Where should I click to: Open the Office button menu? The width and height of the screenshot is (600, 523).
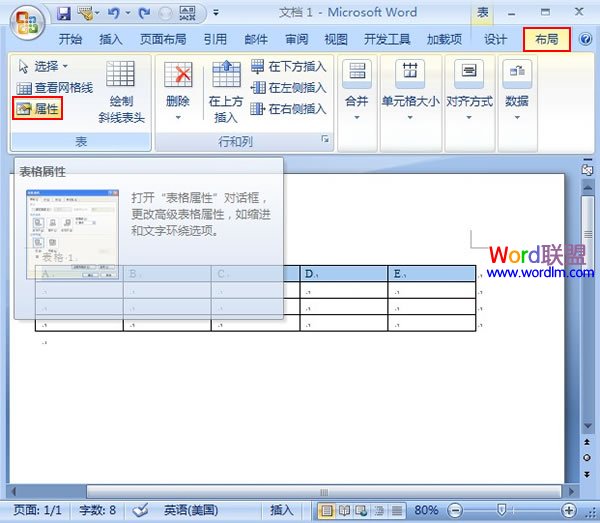27,22
